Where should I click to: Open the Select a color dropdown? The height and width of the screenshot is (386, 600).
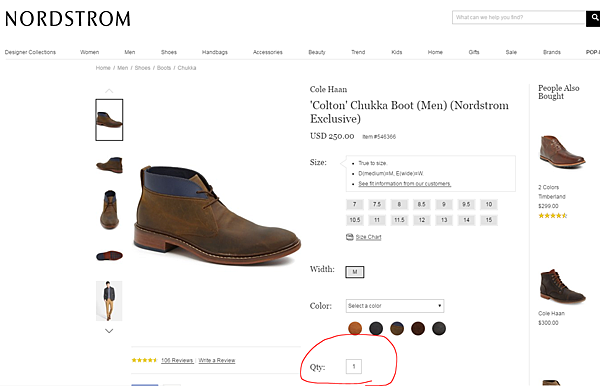(x=395, y=306)
